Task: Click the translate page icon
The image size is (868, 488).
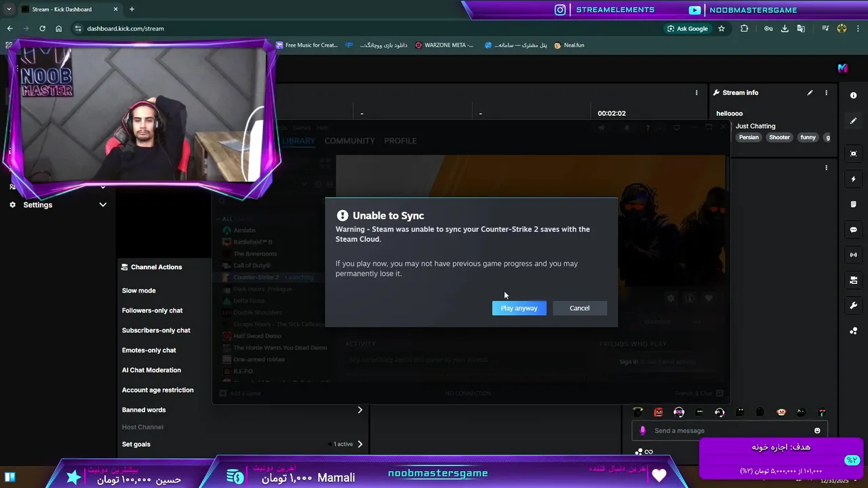Action: [x=801, y=28]
